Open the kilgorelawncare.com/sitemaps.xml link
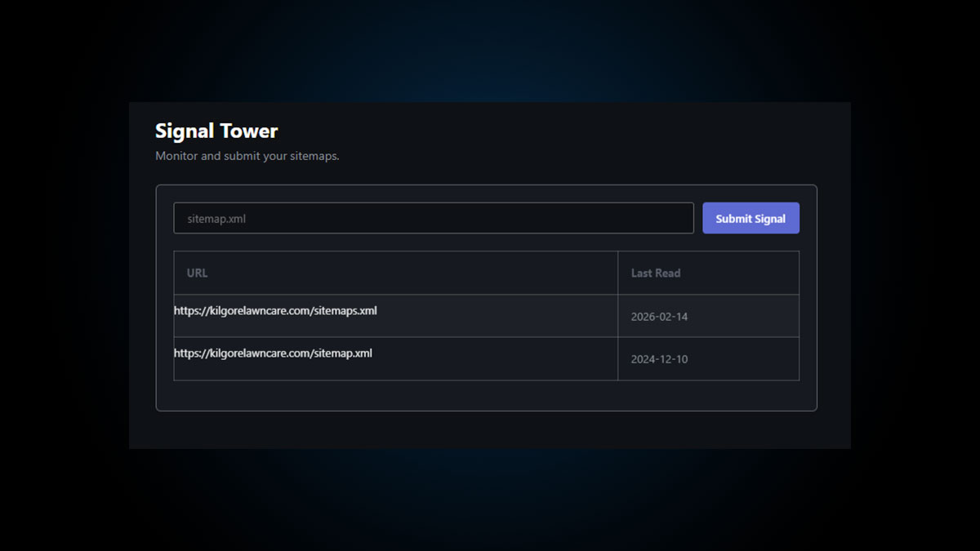This screenshot has width=980, height=551. (x=275, y=311)
